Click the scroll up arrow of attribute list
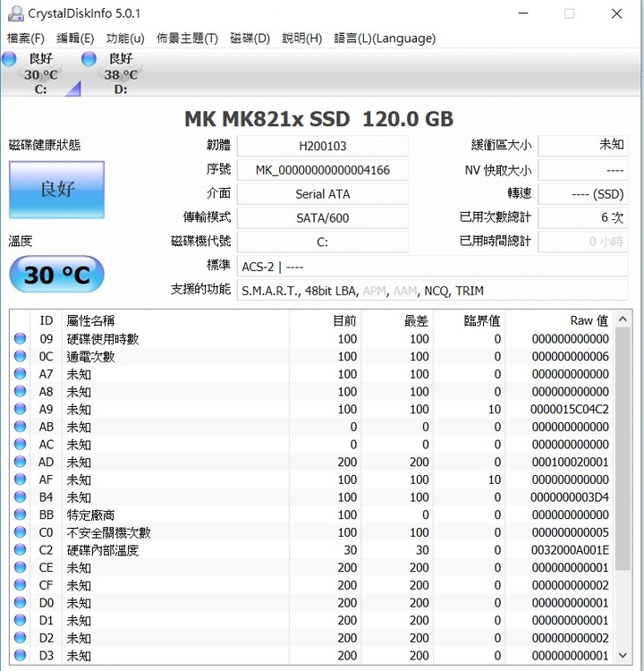644x671 pixels. pos(623,319)
